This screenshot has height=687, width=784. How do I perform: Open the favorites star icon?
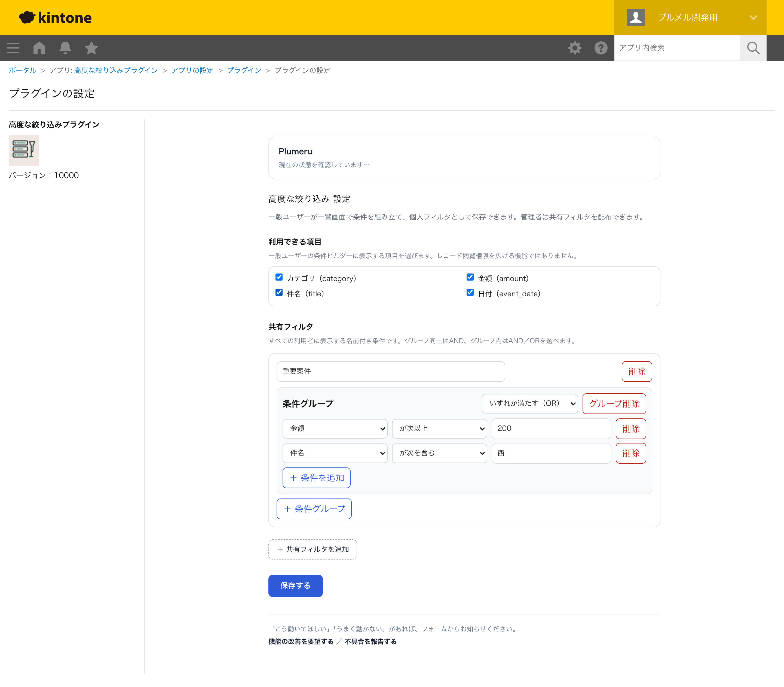tap(91, 48)
